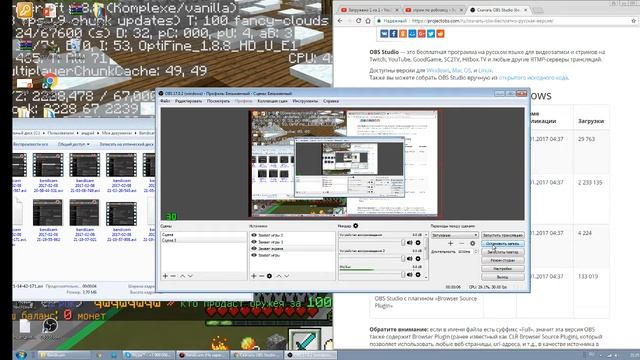The image size is (640, 360).
Task: Open the Коллекция сцен menu in OBS
Action: click(x=273, y=101)
